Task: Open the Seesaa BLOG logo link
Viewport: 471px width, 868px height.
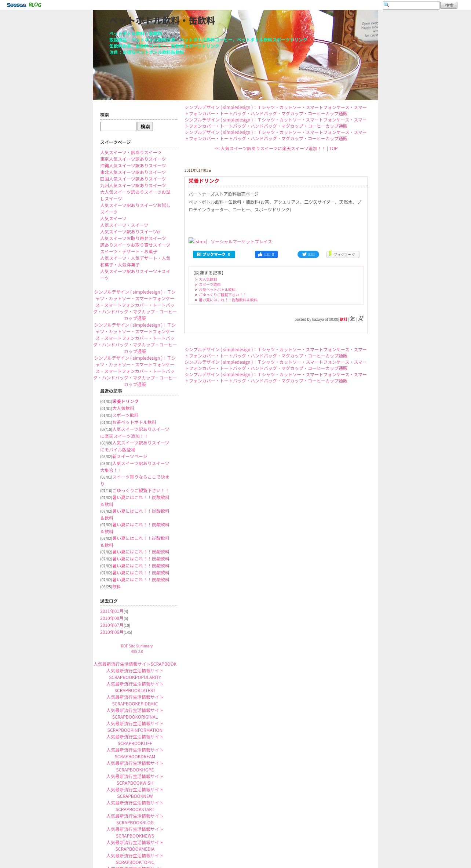Action: [24, 5]
